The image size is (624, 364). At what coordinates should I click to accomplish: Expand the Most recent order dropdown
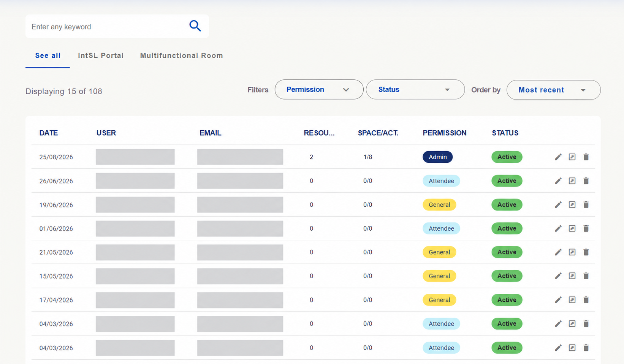[x=553, y=90]
